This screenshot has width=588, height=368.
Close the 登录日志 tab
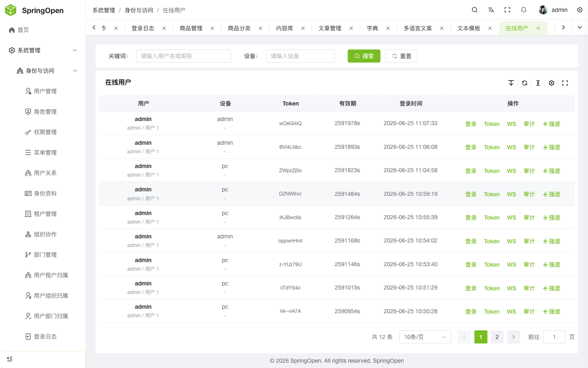[x=164, y=28]
